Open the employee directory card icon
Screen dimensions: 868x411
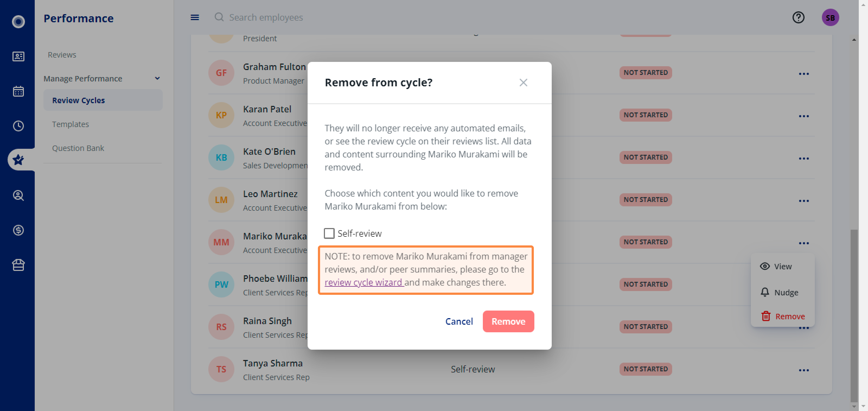pyautogui.click(x=18, y=56)
